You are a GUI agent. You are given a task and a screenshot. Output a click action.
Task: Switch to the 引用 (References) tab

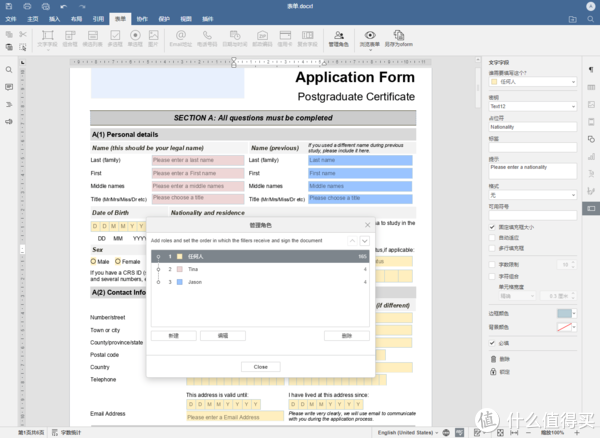(98, 19)
